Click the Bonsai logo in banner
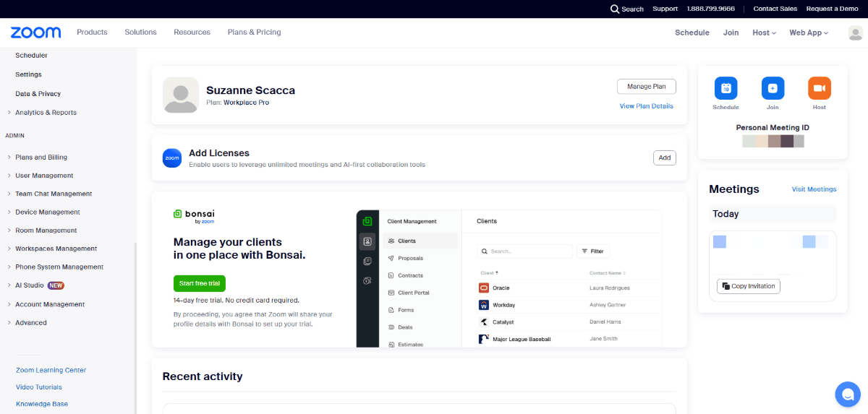This screenshot has height=414, width=868. coord(194,215)
